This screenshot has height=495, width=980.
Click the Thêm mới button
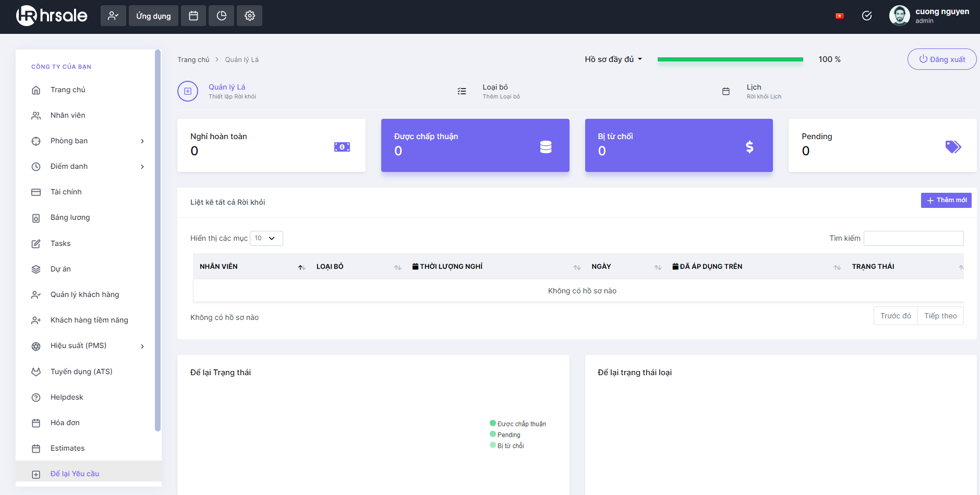pyautogui.click(x=946, y=200)
